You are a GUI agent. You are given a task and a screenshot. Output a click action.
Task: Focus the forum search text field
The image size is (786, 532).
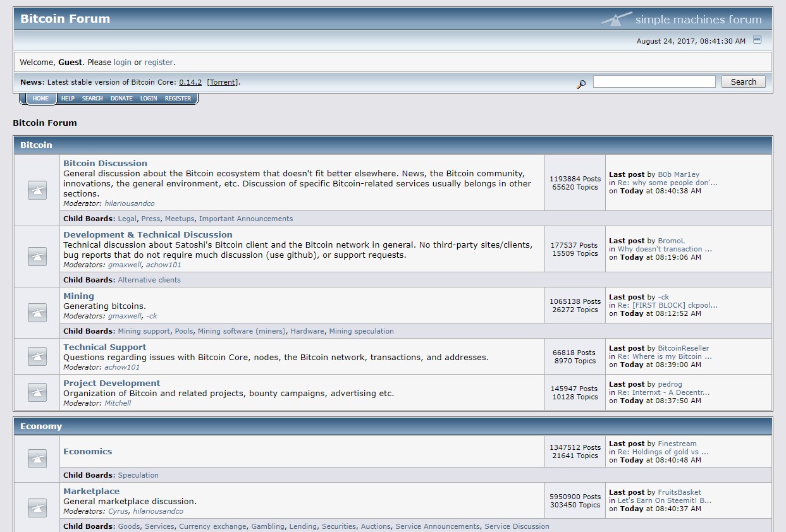point(654,82)
